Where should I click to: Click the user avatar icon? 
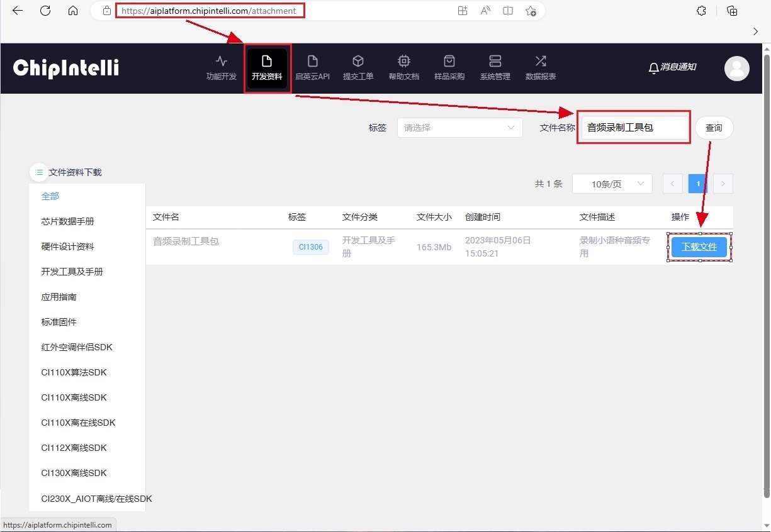pos(736,68)
